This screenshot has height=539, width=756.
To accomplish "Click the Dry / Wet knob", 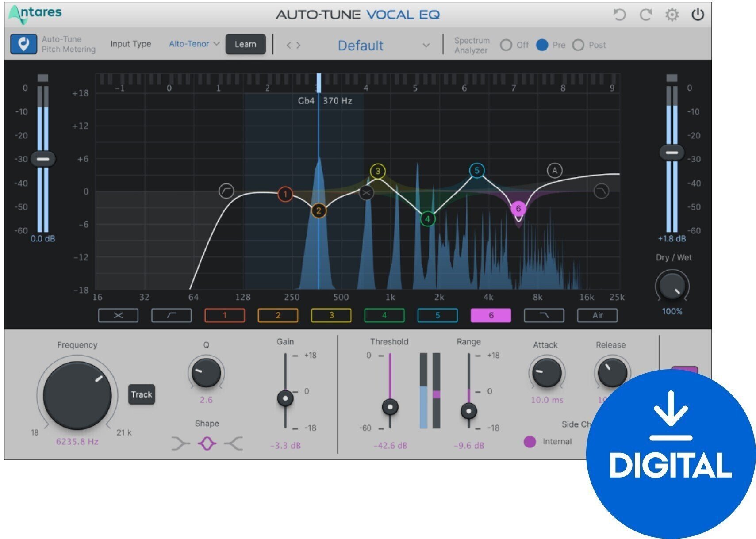I will click(672, 287).
